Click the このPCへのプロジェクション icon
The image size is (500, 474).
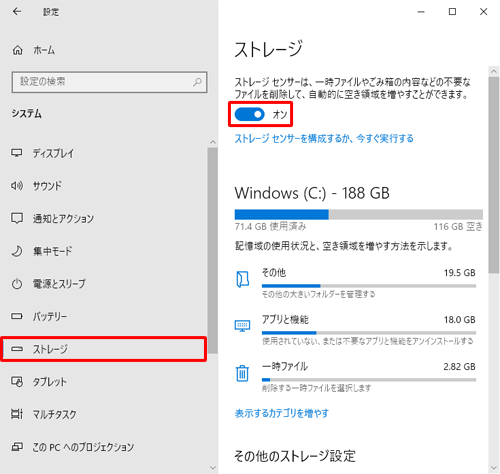pos(17,447)
